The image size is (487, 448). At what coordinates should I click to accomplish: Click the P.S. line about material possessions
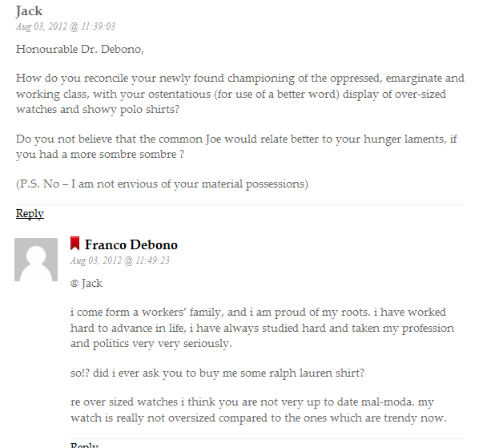coord(162,184)
